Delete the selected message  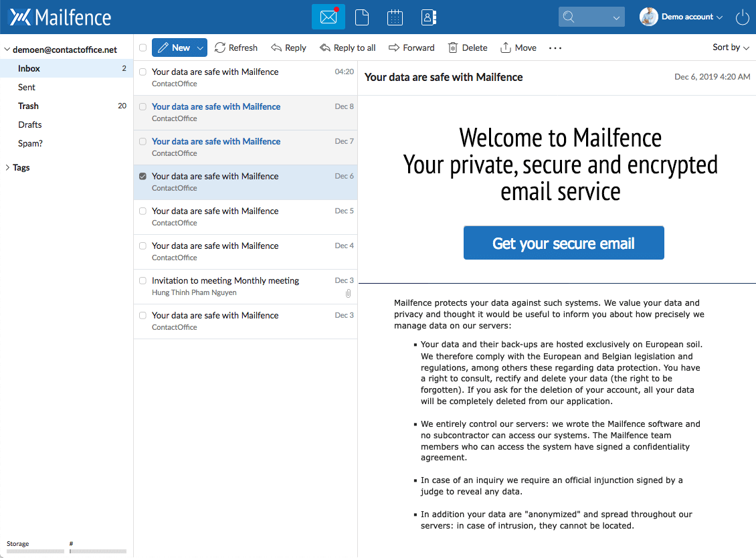click(x=467, y=48)
